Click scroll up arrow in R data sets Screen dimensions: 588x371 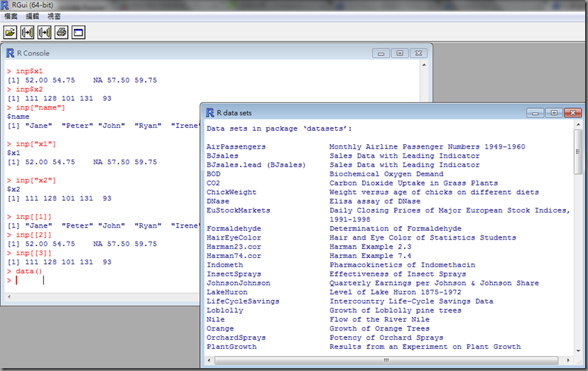578,124
